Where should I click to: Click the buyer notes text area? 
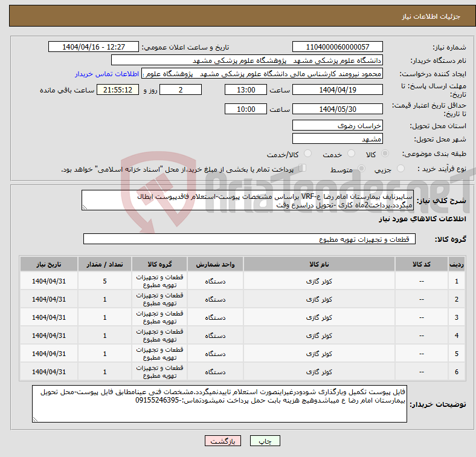[219, 404]
